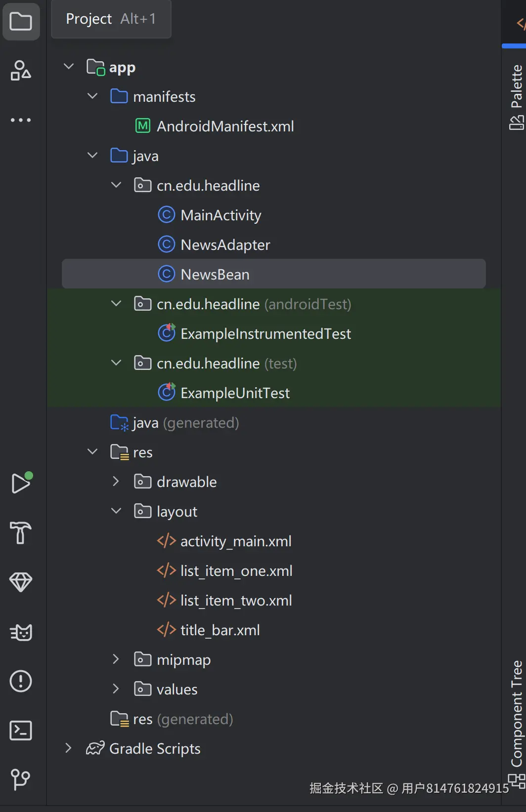
Task: Expand the drawable folder
Action: click(116, 482)
